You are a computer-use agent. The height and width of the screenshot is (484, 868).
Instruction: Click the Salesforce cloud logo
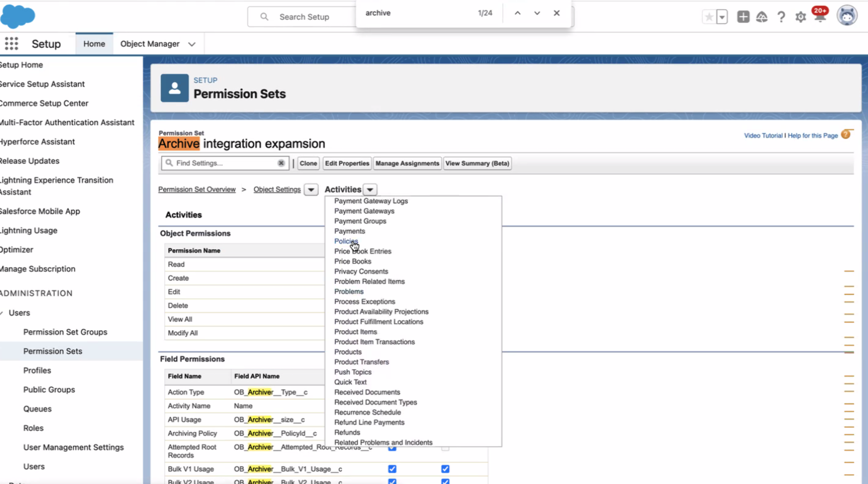point(18,16)
